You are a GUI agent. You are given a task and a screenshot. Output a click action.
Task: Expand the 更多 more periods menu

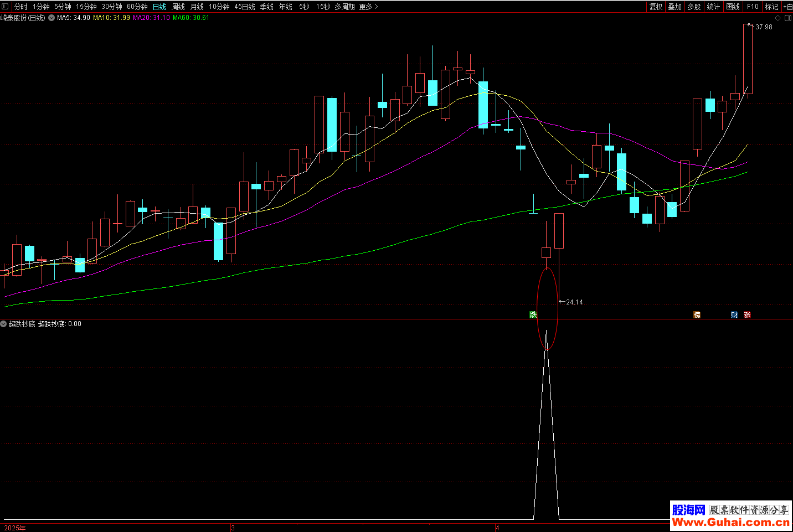pyautogui.click(x=368, y=7)
